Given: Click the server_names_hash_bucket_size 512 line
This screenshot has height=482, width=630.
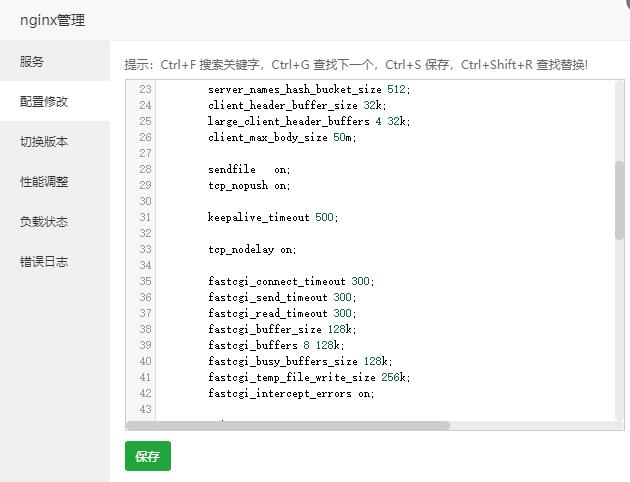Looking at the screenshot, I should coord(309,89).
